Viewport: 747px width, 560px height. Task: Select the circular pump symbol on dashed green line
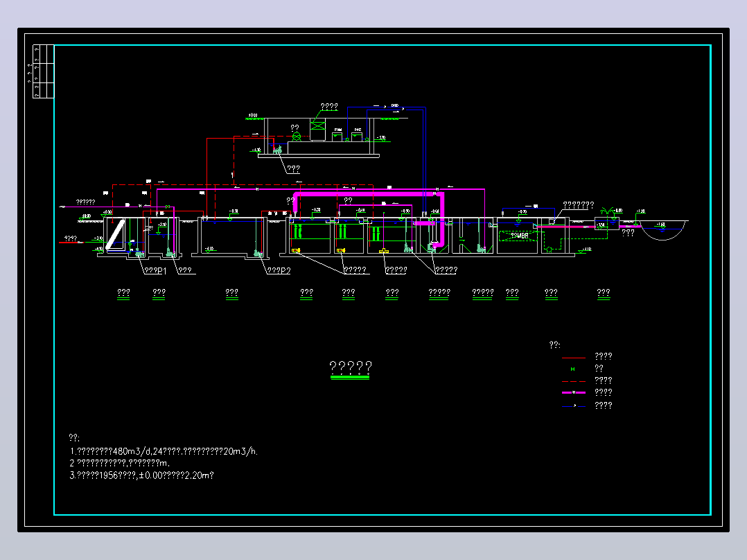point(549,250)
